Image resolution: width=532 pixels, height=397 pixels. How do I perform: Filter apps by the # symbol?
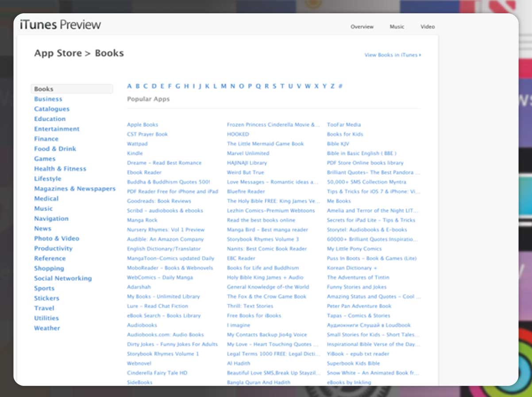[340, 86]
